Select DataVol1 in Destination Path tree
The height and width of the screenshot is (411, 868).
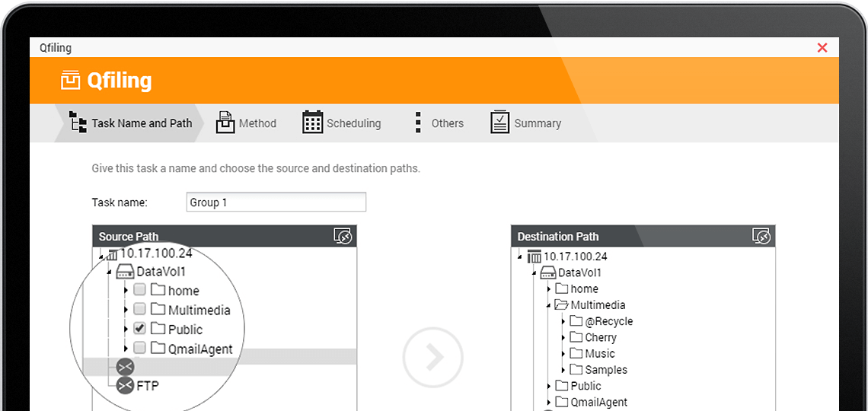[579, 272]
